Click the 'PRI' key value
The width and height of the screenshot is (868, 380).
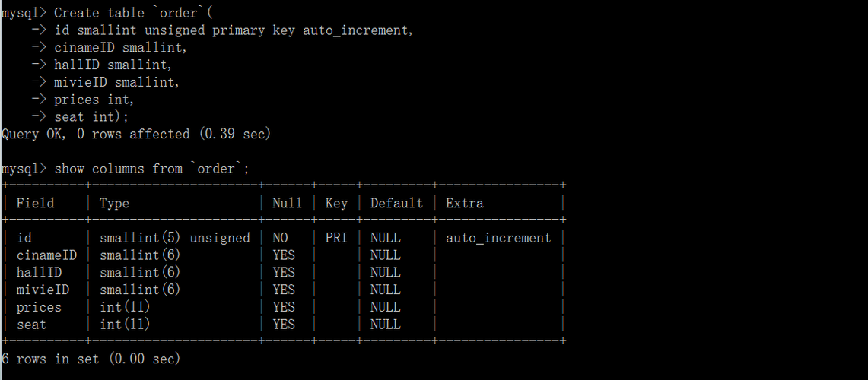point(336,238)
